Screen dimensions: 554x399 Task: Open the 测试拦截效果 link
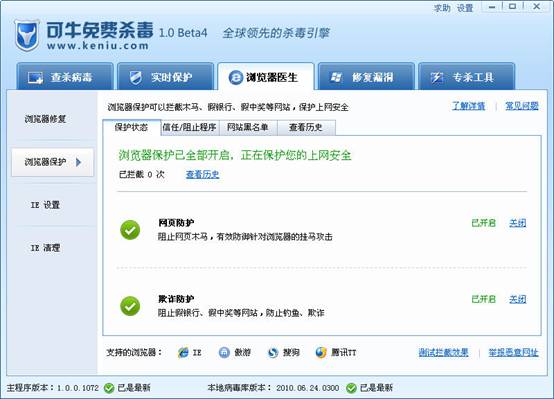click(443, 352)
